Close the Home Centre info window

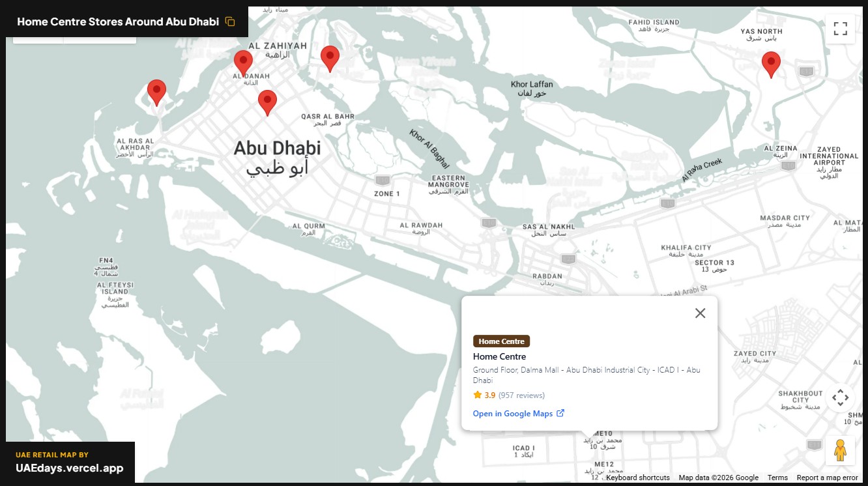(701, 313)
